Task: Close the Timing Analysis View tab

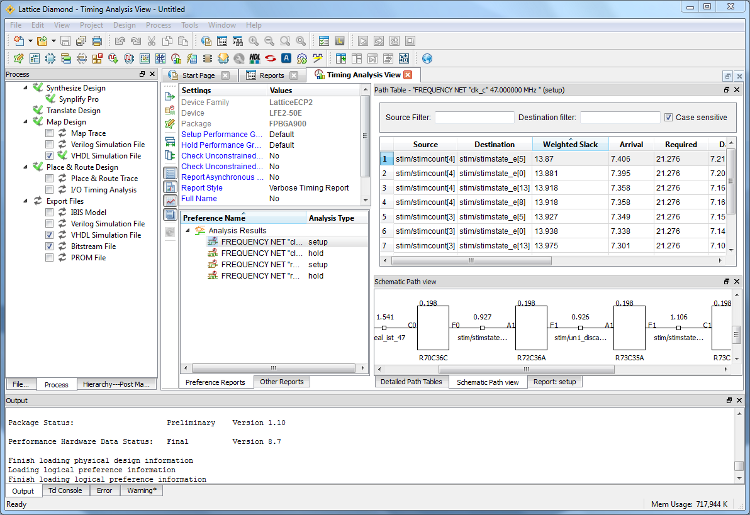Action: (408, 75)
